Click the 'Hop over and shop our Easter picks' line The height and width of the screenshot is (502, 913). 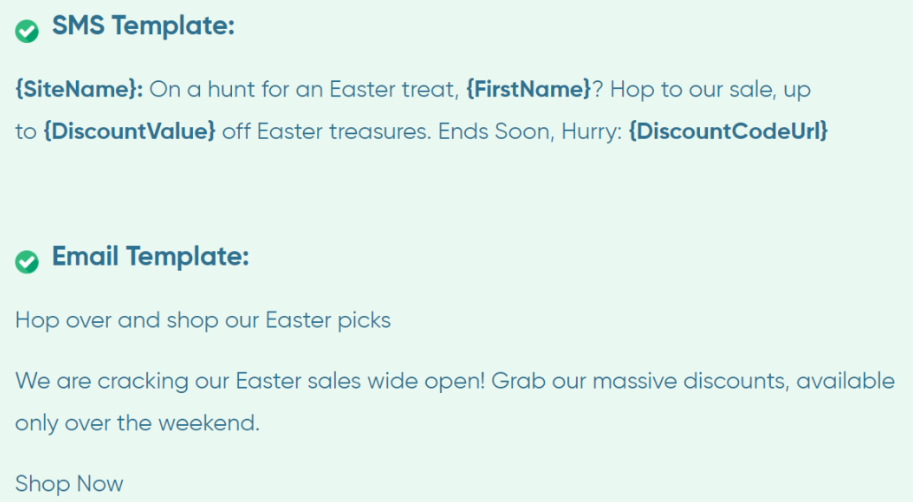(x=203, y=320)
